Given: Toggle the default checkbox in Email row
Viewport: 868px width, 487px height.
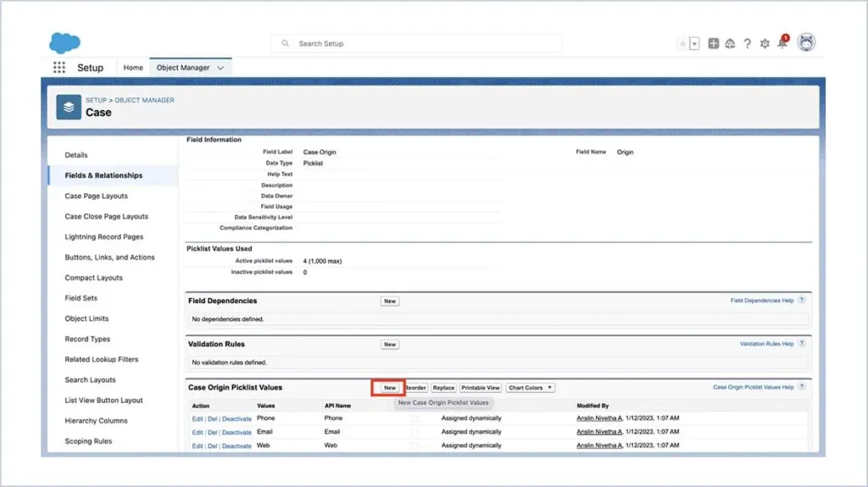Looking at the screenshot, I should pos(415,432).
